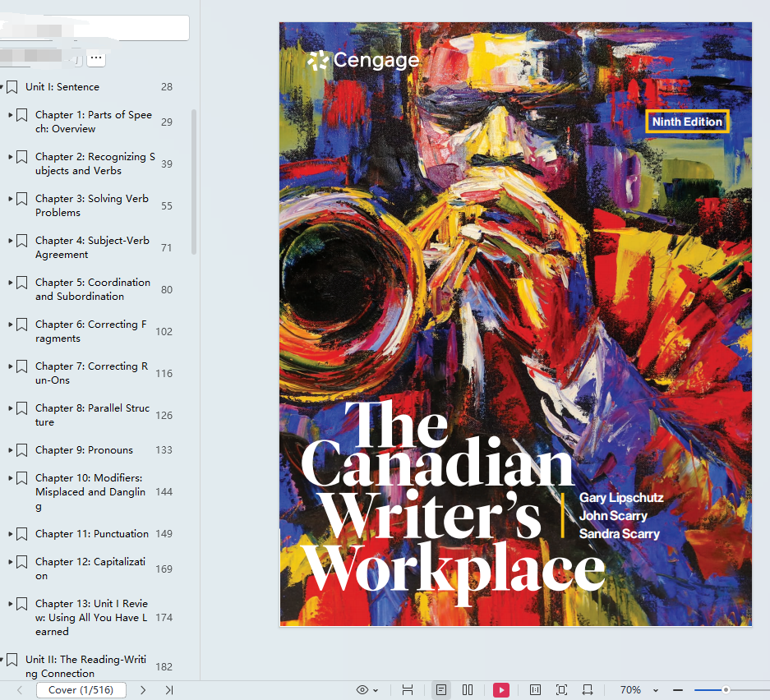Click the fit width icon

588,689
